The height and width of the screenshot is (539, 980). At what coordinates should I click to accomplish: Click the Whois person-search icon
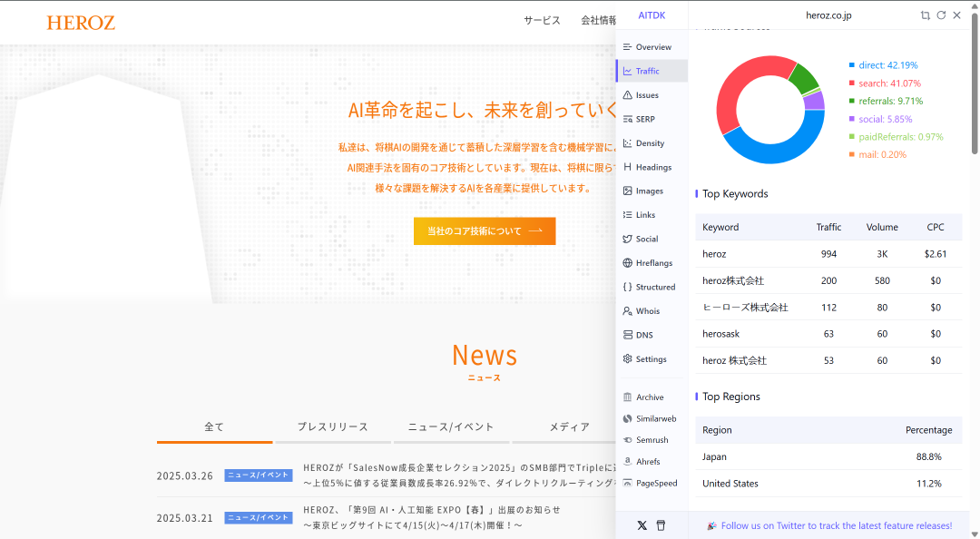628,310
